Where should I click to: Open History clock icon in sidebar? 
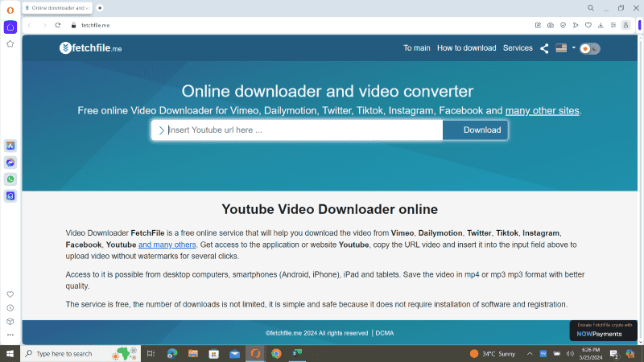pyautogui.click(x=10, y=308)
